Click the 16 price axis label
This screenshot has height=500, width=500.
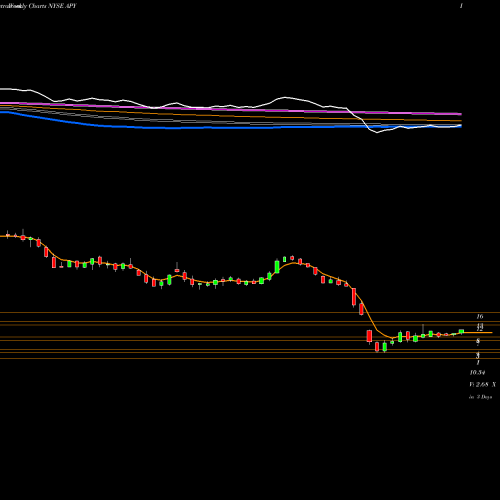[480, 316]
